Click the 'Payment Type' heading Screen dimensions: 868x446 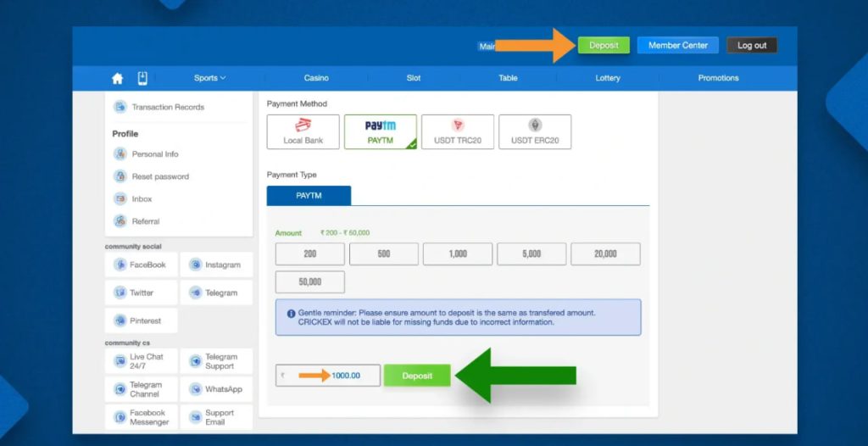[292, 175]
